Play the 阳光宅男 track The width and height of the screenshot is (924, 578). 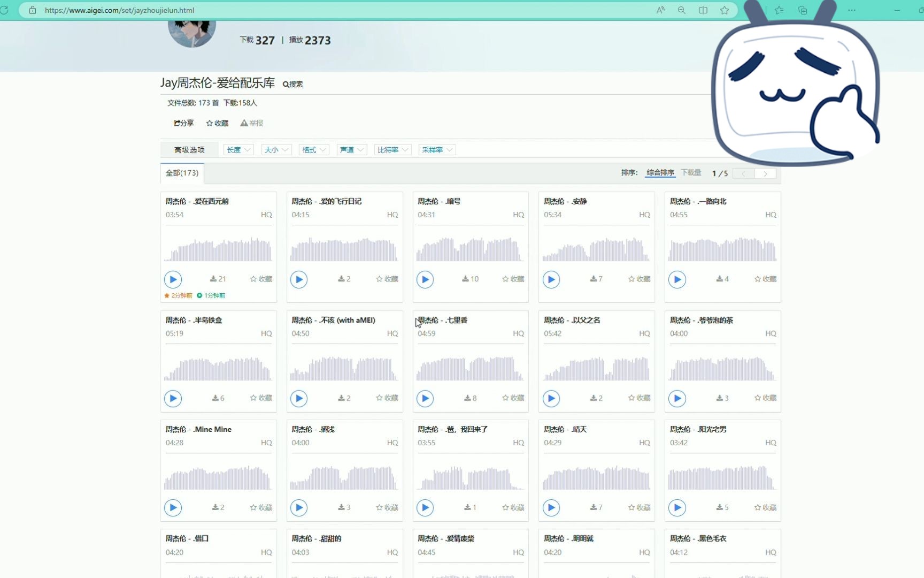pyautogui.click(x=677, y=507)
